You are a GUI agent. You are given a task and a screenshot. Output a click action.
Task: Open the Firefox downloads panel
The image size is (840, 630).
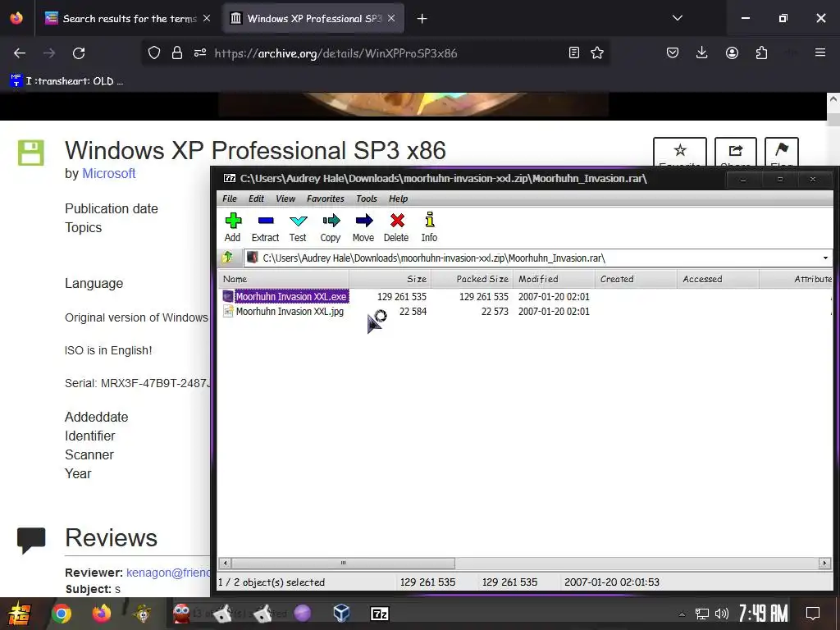click(702, 53)
